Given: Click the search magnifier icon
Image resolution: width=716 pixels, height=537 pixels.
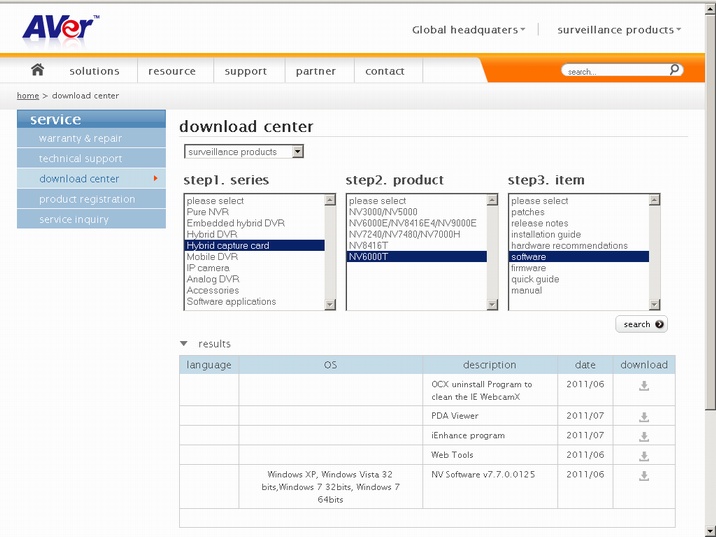Looking at the screenshot, I should coord(675,70).
